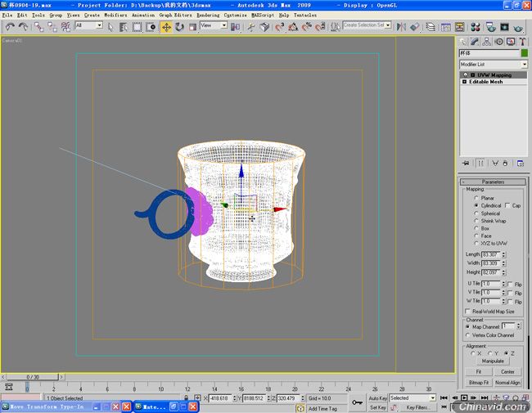Image resolution: width=532 pixels, height=413 pixels.
Task: Click the Bitmap Fit button
Action: 479,383
